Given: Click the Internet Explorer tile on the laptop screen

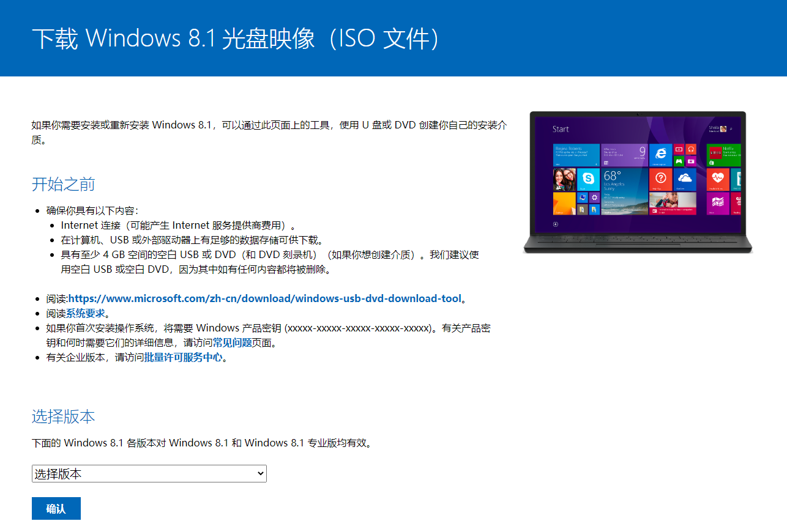Looking at the screenshot, I should coord(661,155).
